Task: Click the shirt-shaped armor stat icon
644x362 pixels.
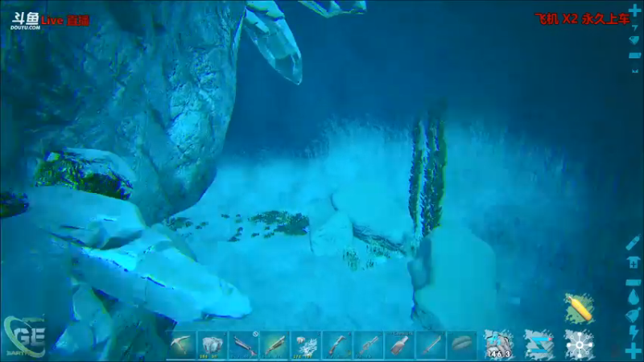Action: tap(634, 262)
